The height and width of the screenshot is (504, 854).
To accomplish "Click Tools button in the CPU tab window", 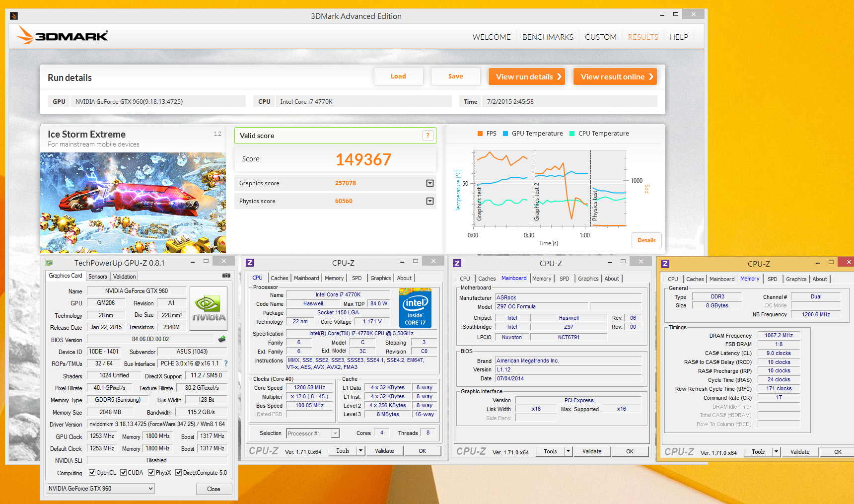I will [343, 451].
